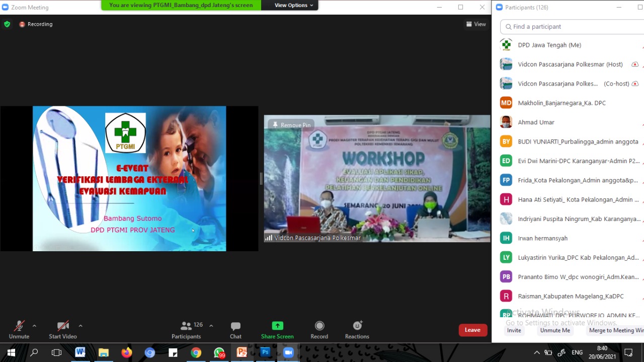Expand video options arrow beside Start Video

[80, 326]
